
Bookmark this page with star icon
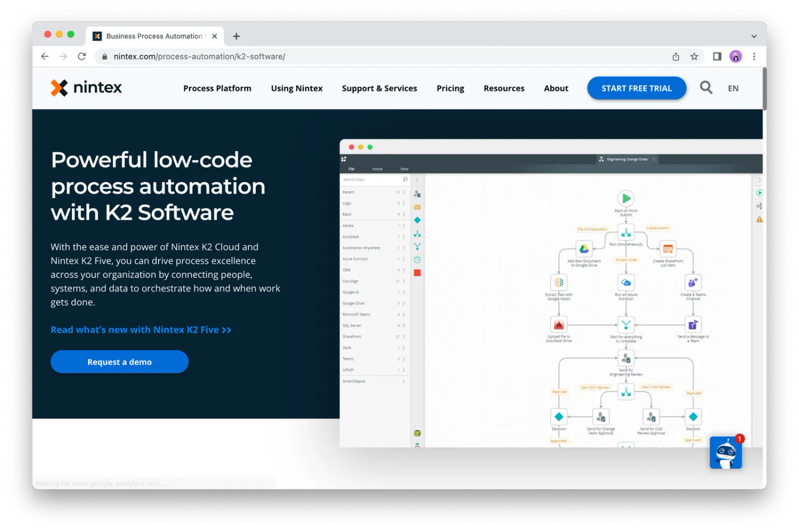694,57
